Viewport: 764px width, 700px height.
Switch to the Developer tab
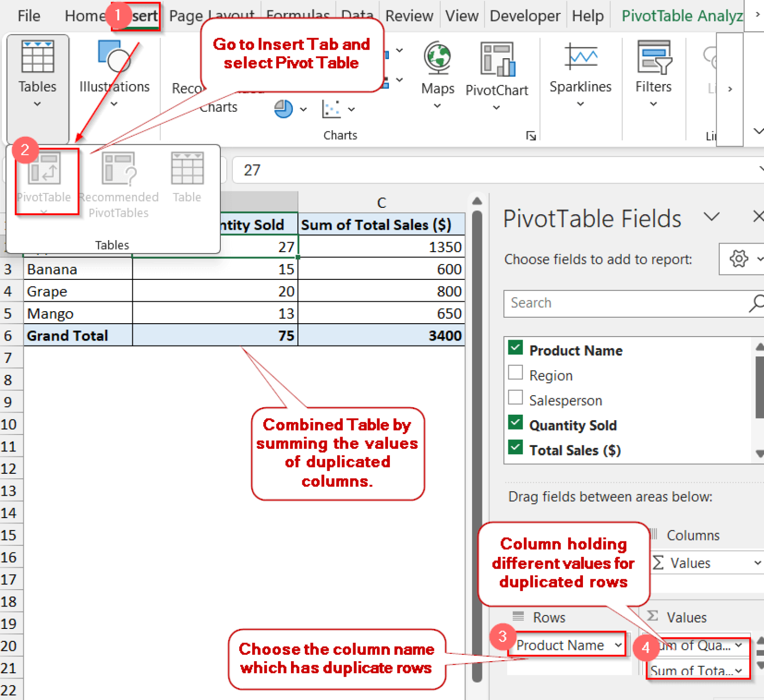click(x=524, y=15)
